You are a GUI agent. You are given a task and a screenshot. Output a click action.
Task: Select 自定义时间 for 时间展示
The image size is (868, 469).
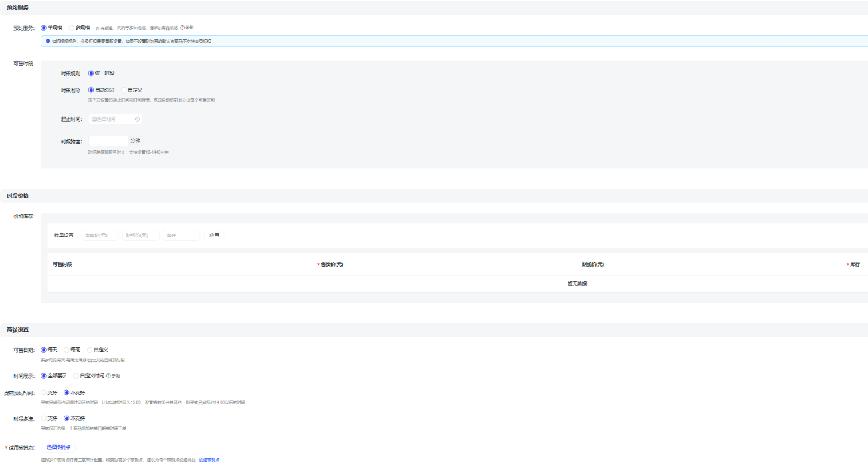[x=76, y=375]
